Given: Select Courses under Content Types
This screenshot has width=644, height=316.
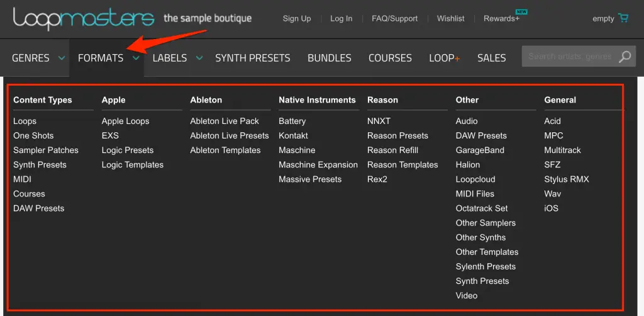Looking at the screenshot, I should coord(29,194).
